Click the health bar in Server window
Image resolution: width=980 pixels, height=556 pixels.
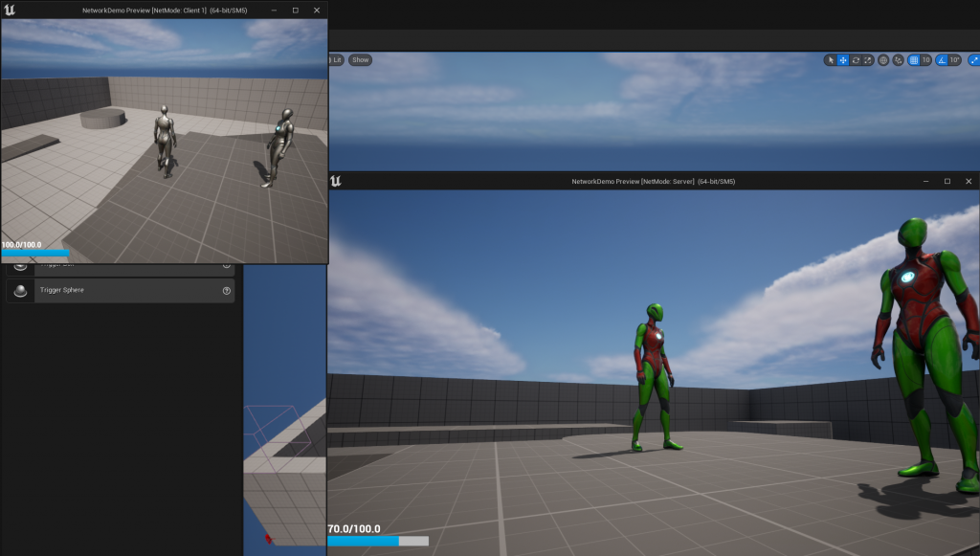pyautogui.click(x=378, y=541)
